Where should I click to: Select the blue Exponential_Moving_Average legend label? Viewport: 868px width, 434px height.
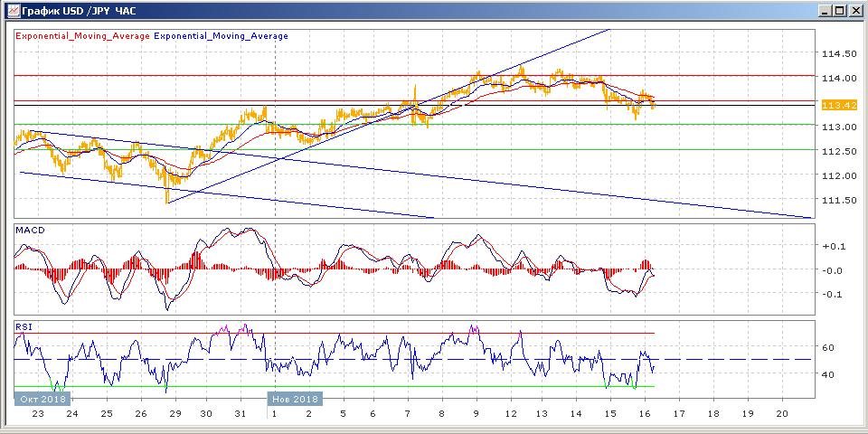pos(221,36)
